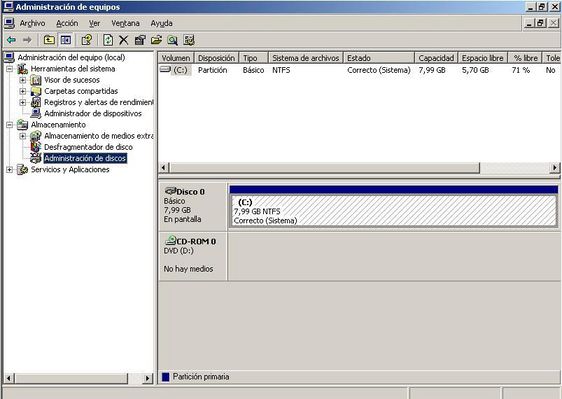
Task: Click the Delete X toolbar icon
Action: tap(124, 40)
